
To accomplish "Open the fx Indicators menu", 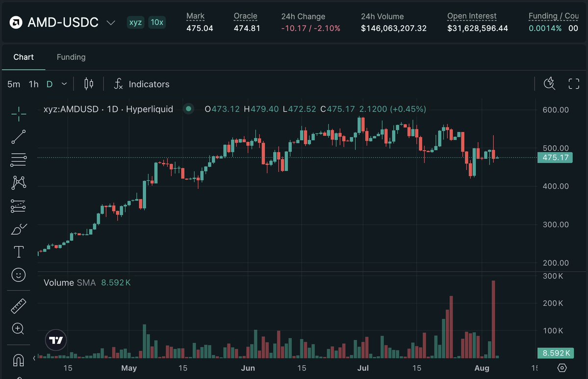I will click(141, 84).
